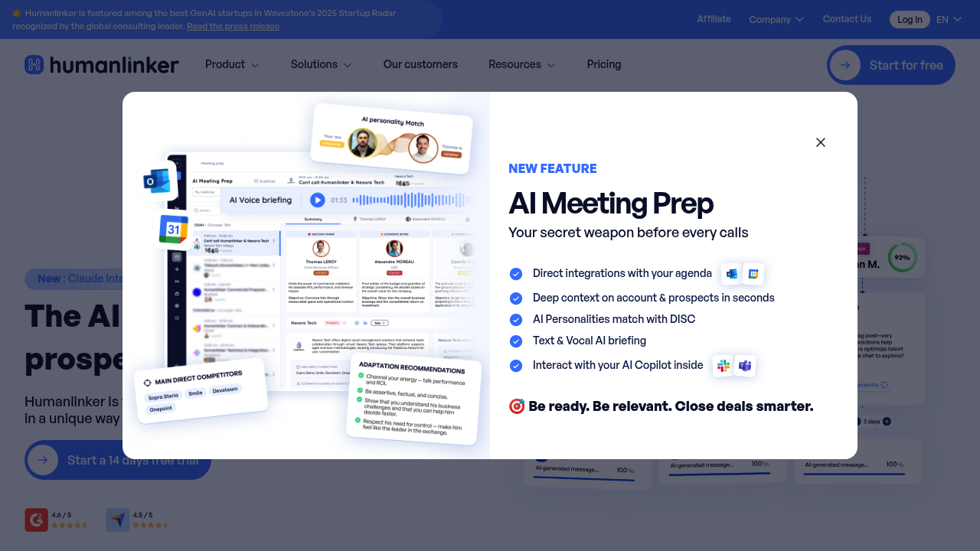Image resolution: width=980 pixels, height=551 pixels.
Task: Click the 'Smile' competitor chip
Action: pos(195,393)
